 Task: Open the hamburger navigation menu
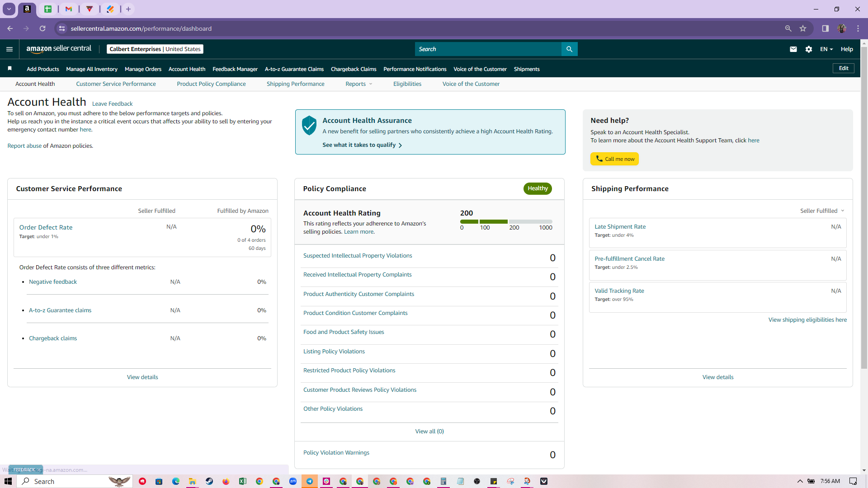pyautogui.click(x=9, y=49)
